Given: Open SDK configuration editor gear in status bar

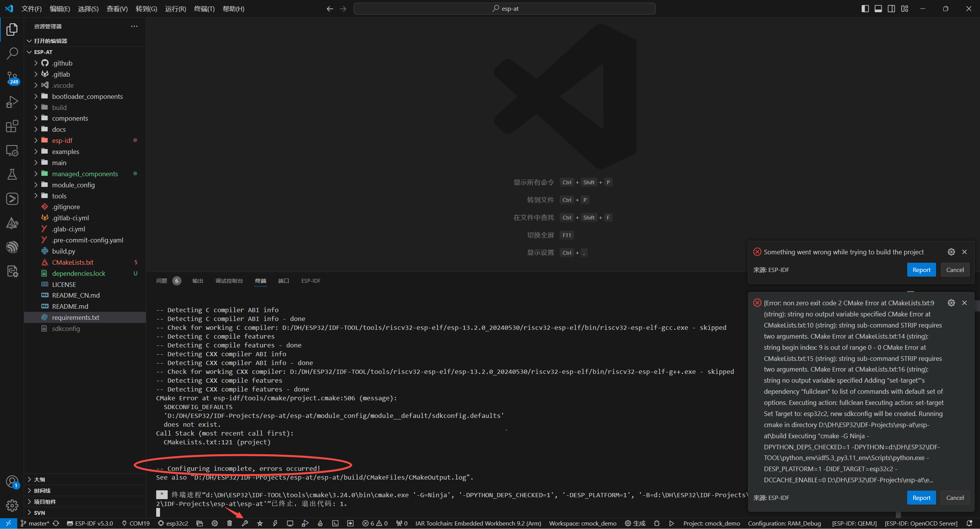Looking at the screenshot, I should coord(215,523).
